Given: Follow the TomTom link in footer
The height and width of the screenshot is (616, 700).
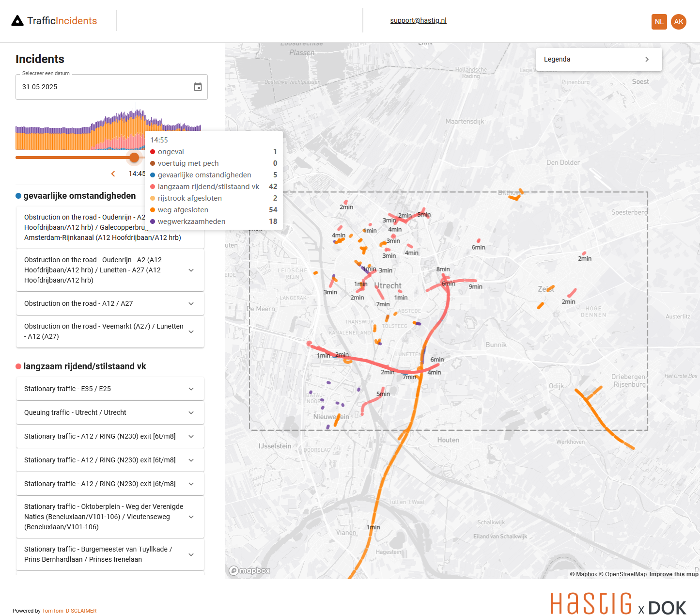Looking at the screenshot, I should click(x=52, y=611).
